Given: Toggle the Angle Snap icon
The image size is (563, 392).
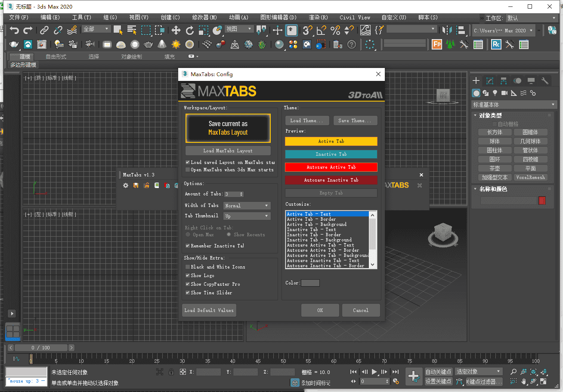Looking at the screenshot, I should tap(322, 30).
